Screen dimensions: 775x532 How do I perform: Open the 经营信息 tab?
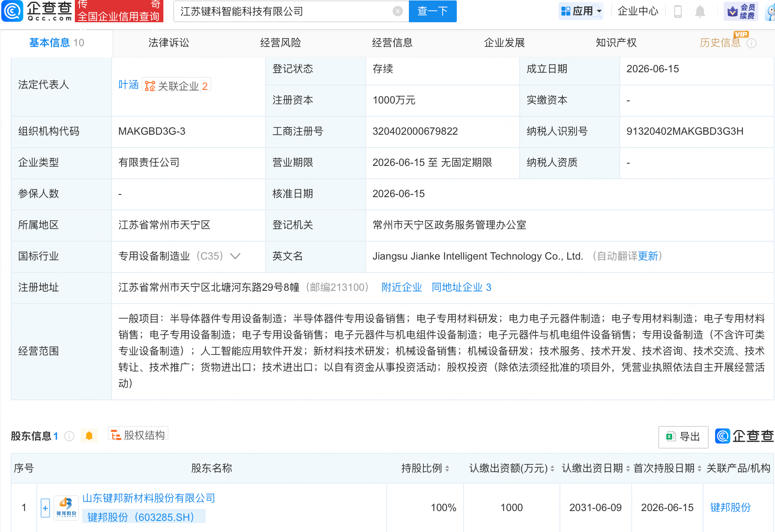pos(392,43)
